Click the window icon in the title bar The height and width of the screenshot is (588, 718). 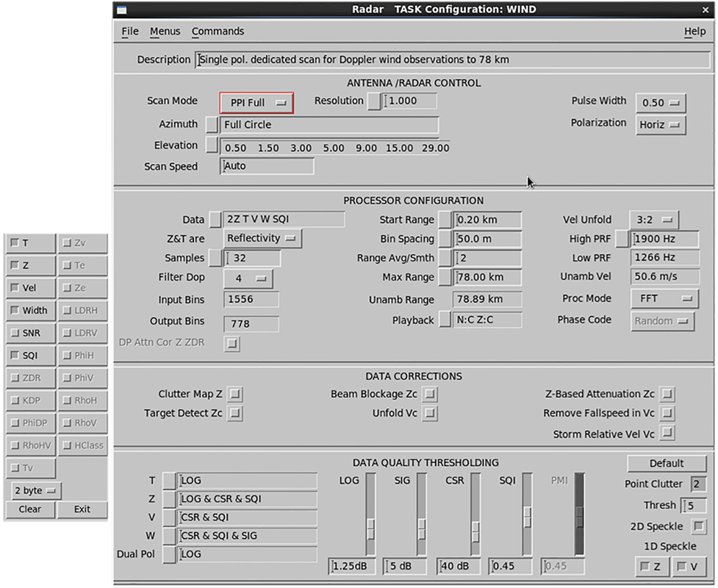[122, 10]
